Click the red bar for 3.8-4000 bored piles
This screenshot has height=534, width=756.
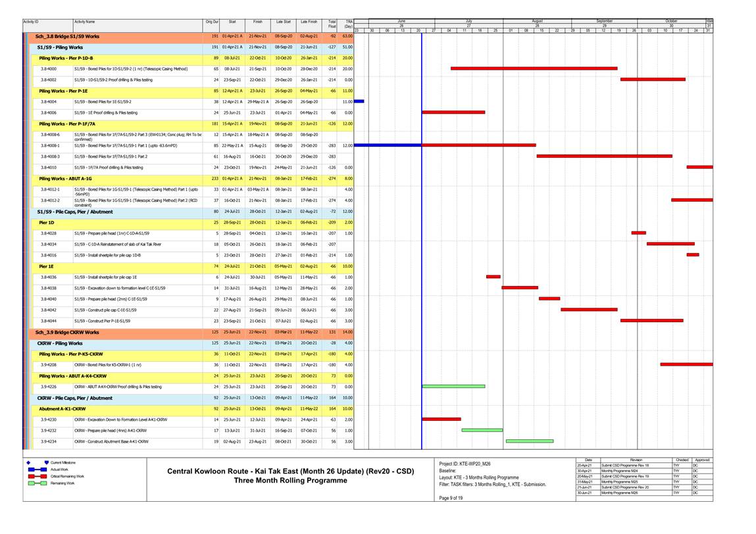point(534,68)
